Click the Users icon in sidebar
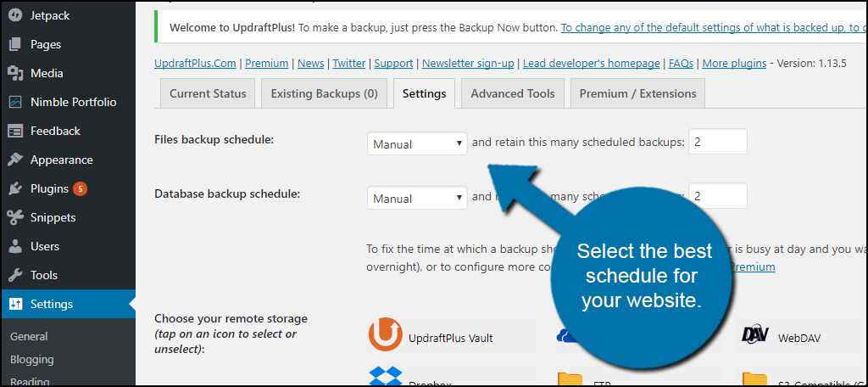This screenshot has height=387, width=868. tap(14, 246)
